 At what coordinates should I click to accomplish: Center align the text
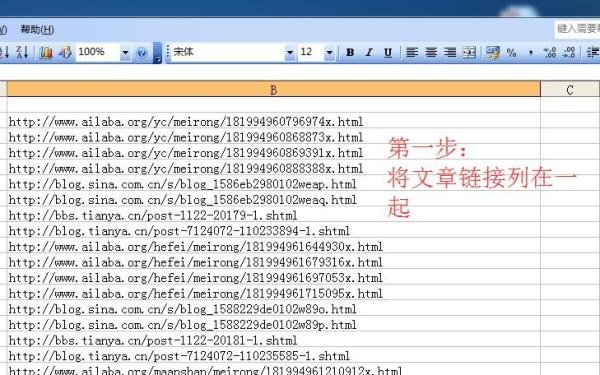(431, 52)
